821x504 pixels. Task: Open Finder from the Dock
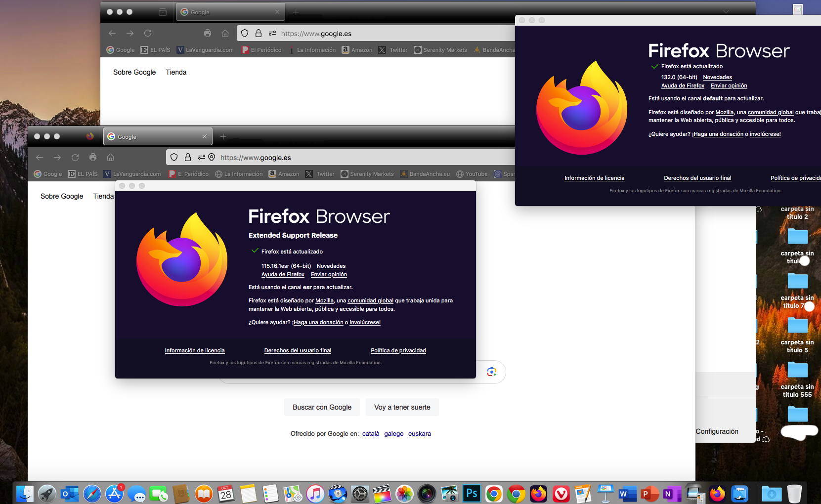click(25, 494)
